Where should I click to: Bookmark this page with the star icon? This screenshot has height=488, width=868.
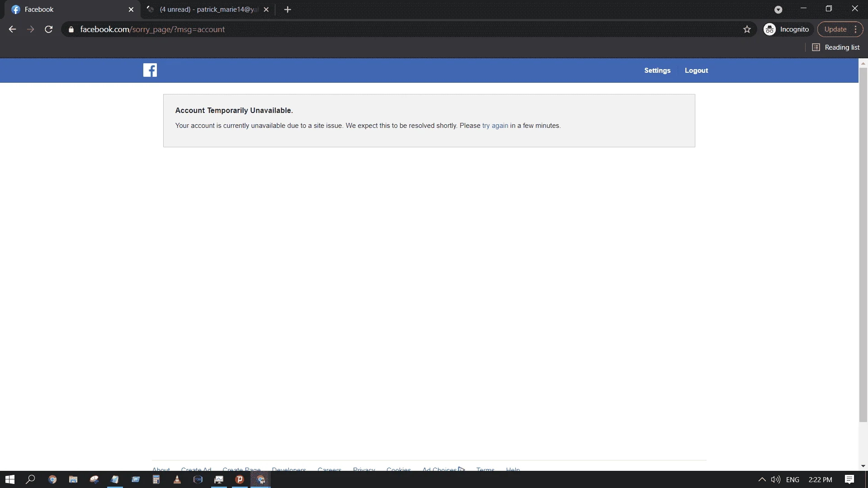pyautogui.click(x=747, y=29)
